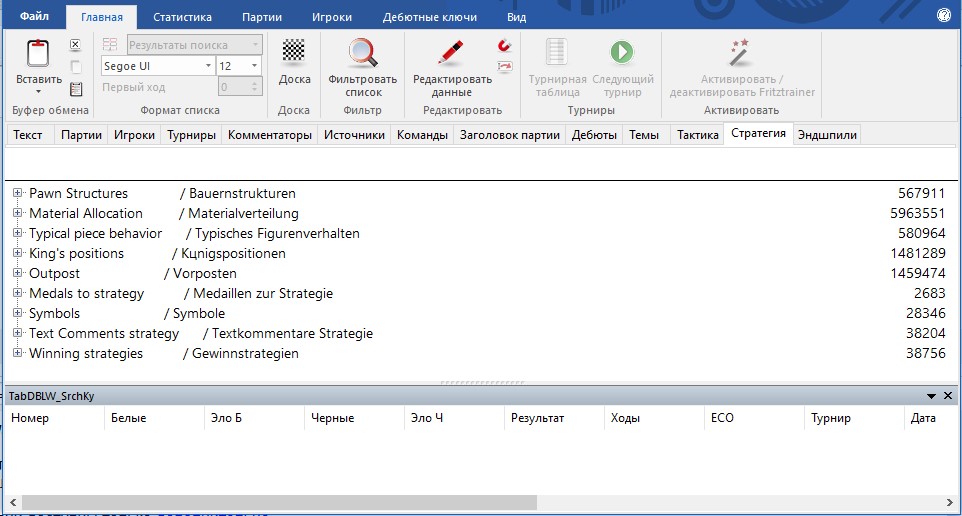Click the Редактировать данные red pen icon
Image resolution: width=962 pixels, height=516 pixels.
click(x=452, y=53)
